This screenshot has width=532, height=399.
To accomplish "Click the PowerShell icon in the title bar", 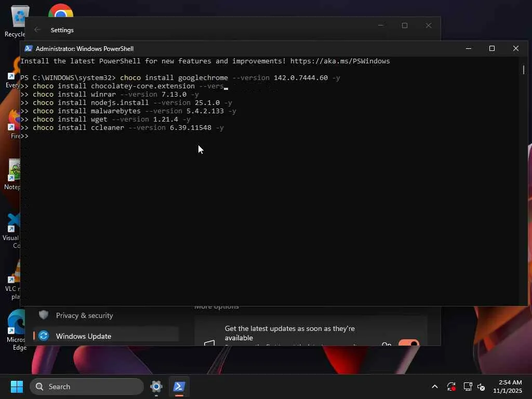I will tap(29, 48).
